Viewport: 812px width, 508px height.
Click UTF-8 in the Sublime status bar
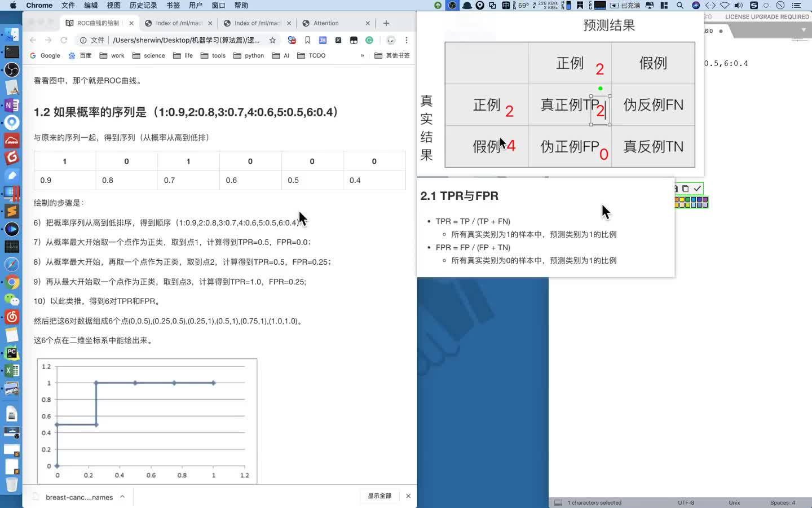[x=686, y=502]
